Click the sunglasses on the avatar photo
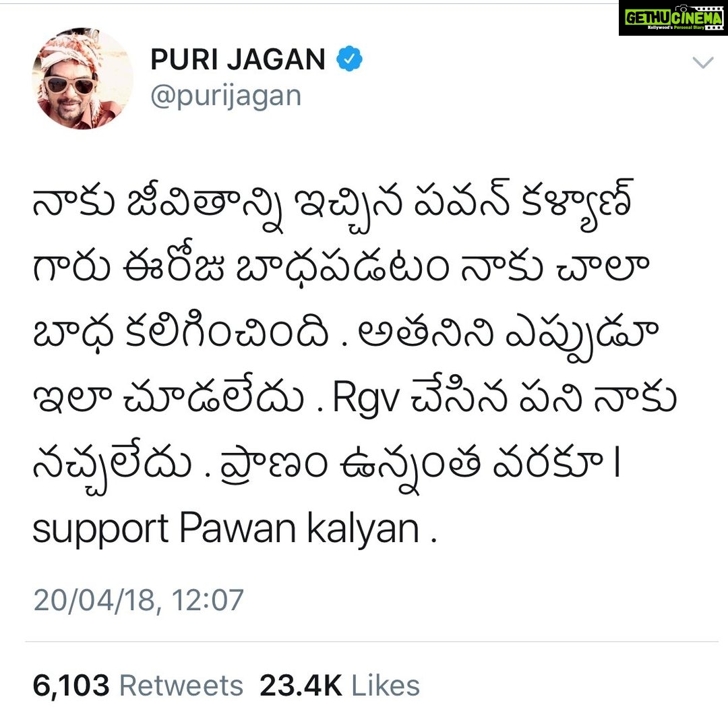 click(x=69, y=85)
